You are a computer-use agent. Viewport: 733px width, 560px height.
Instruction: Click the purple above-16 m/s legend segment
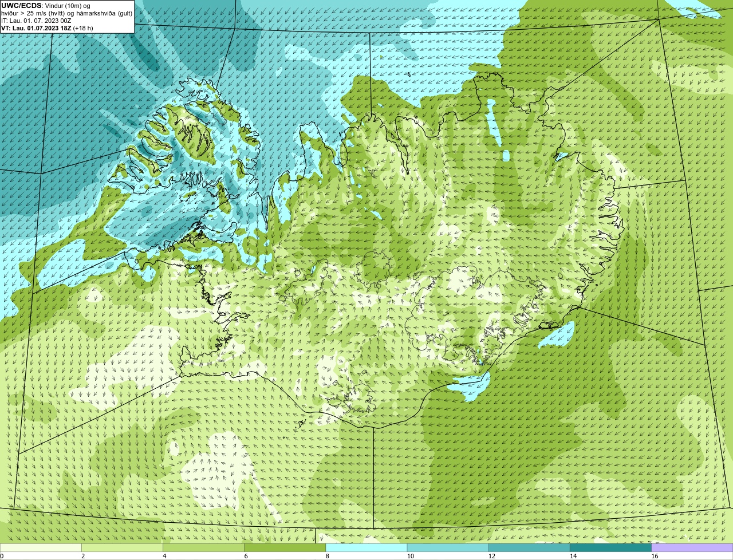(x=692, y=547)
